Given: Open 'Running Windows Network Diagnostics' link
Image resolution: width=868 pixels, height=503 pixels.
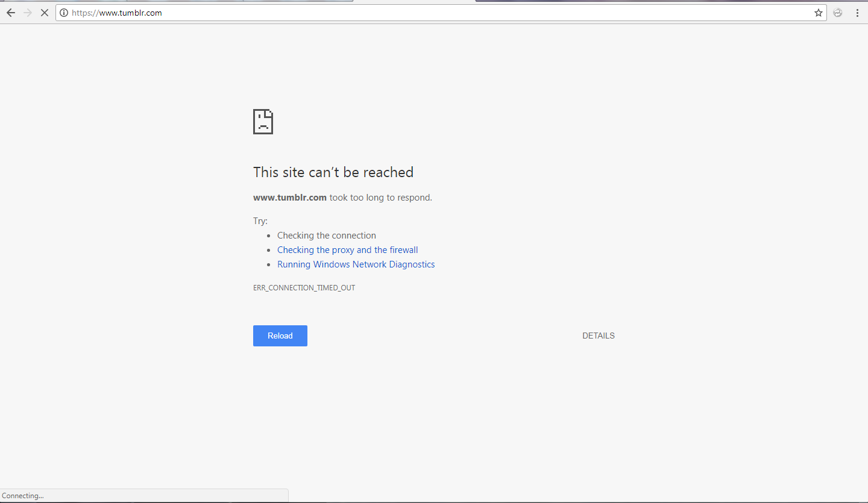Looking at the screenshot, I should click(x=356, y=264).
